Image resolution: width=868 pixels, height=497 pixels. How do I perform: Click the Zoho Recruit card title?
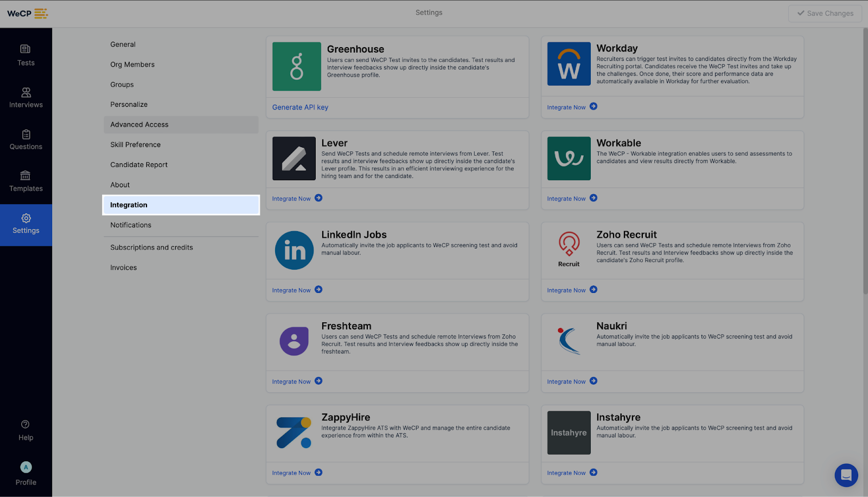tap(627, 234)
